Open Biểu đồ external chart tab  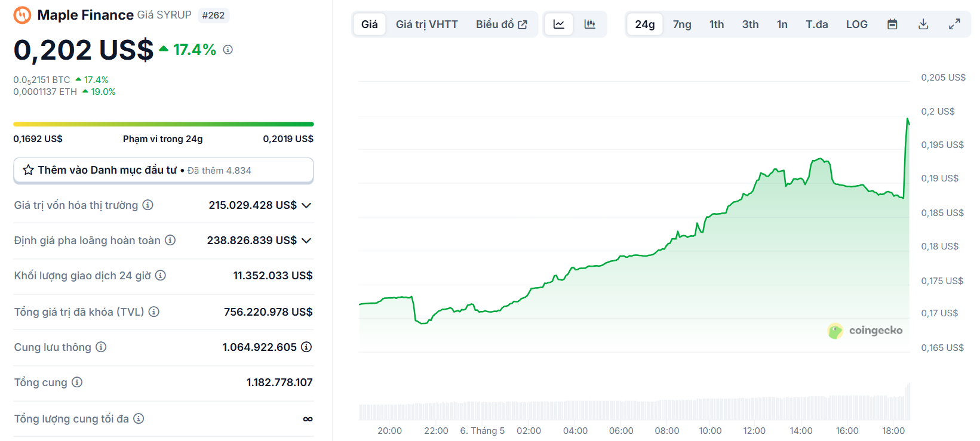point(502,24)
